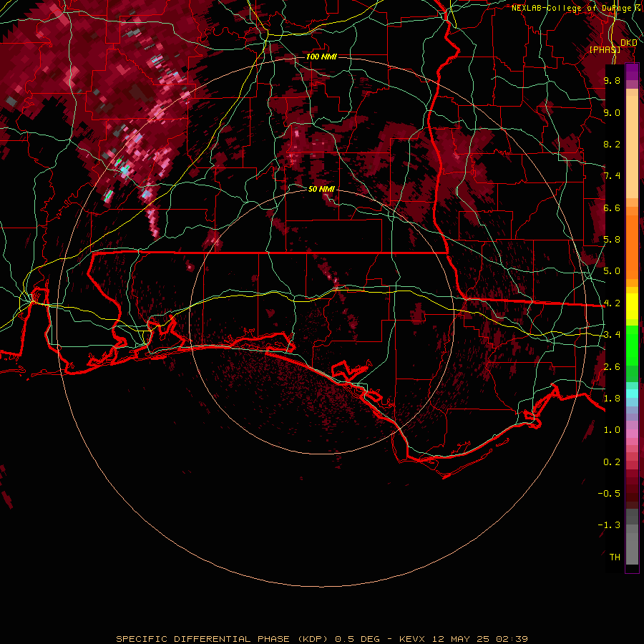Click the 50 NMI range ring label
This screenshot has height=644, width=644.
coord(321,189)
